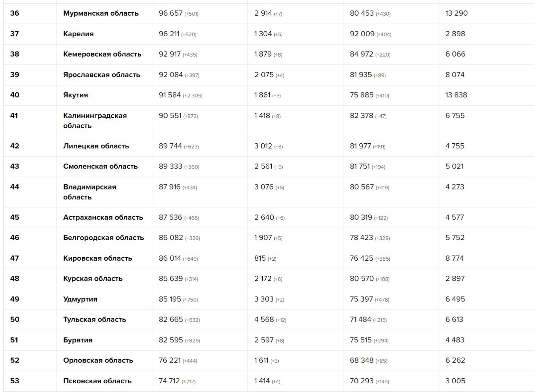Click the Ярославская область region name
Image resolution: width=537 pixels, height=392 pixels.
click(102, 75)
